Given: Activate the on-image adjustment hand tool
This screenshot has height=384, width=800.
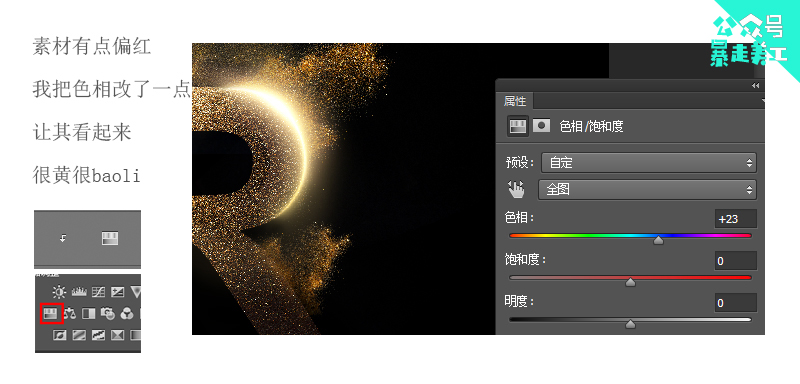Looking at the screenshot, I should click(516, 190).
